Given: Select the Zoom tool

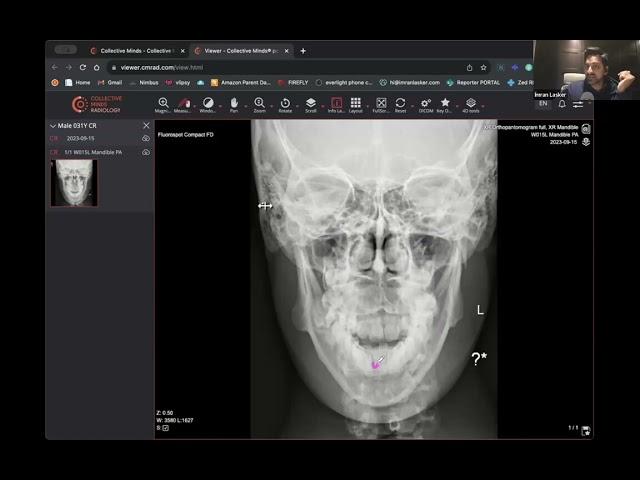Looking at the screenshot, I should pyautogui.click(x=259, y=103).
